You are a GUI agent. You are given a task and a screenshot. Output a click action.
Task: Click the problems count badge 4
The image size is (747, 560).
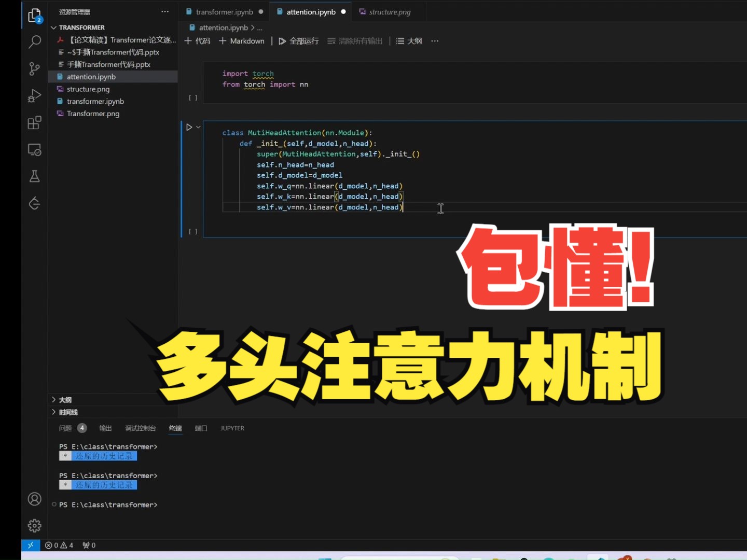[x=82, y=428]
